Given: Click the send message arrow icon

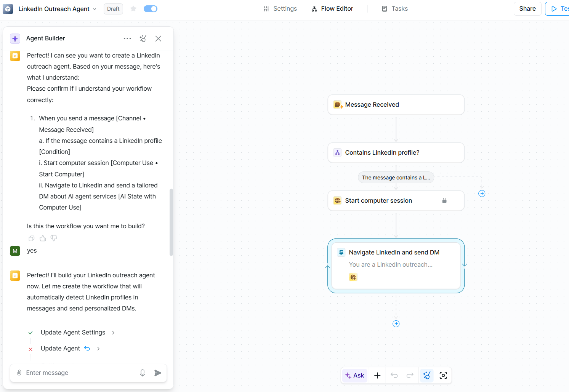Looking at the screenshot, I should coord(158,373).
